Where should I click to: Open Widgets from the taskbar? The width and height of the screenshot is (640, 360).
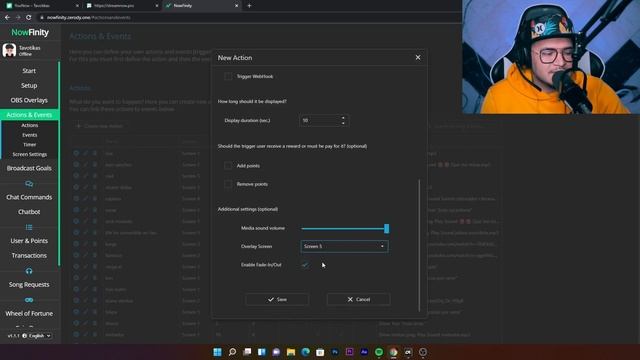point(262,352)
